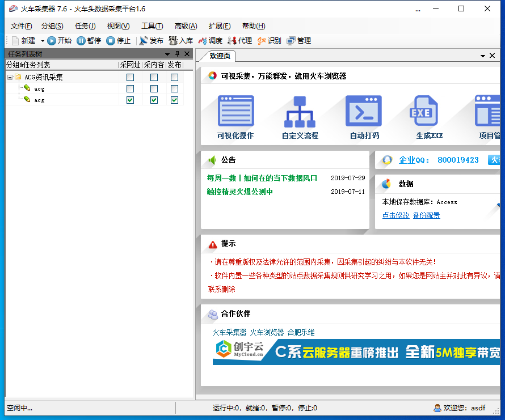Pause tasks using the 暂停 button

(x=89, y=41)
